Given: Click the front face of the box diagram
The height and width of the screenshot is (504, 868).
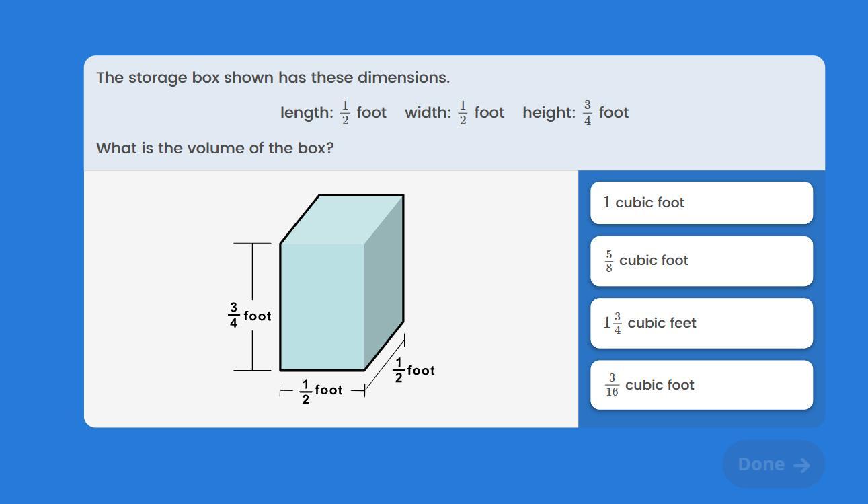Looking at the screenshot, I should (322, 306).
